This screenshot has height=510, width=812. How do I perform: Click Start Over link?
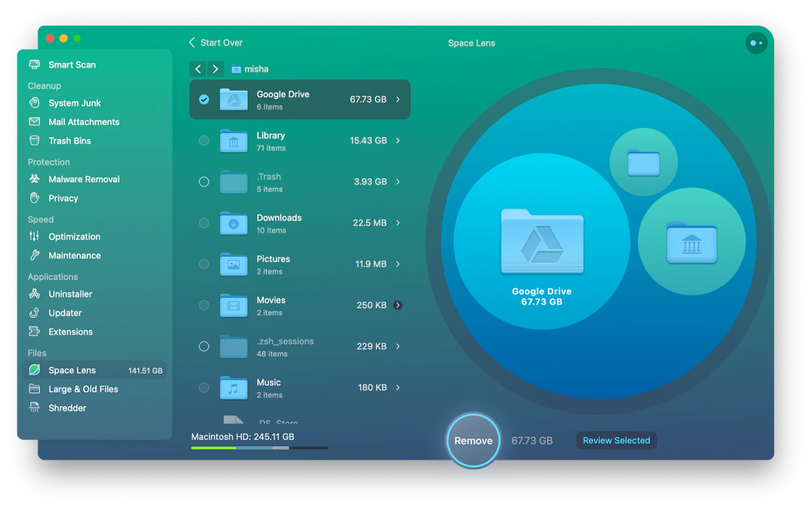(216, 42)
